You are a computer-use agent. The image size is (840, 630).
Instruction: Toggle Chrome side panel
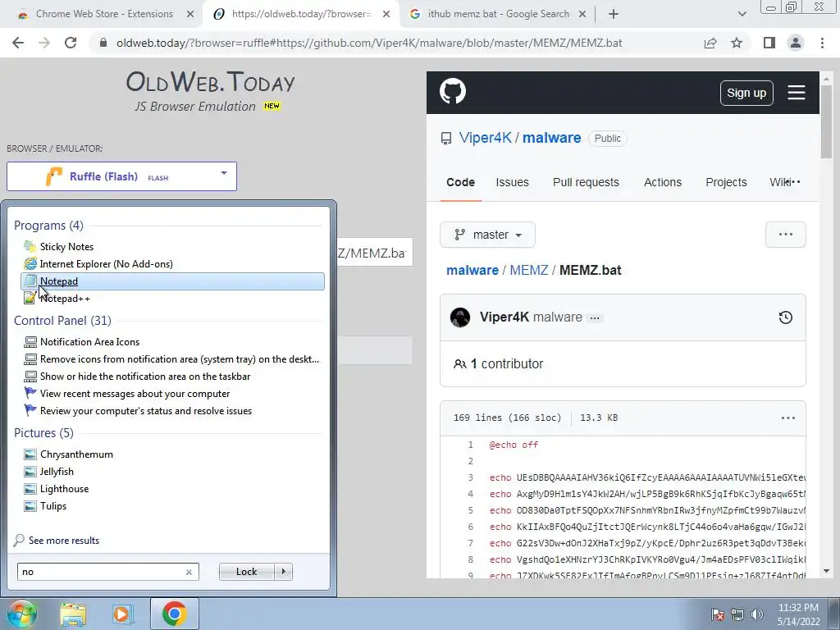click(769, 43)
